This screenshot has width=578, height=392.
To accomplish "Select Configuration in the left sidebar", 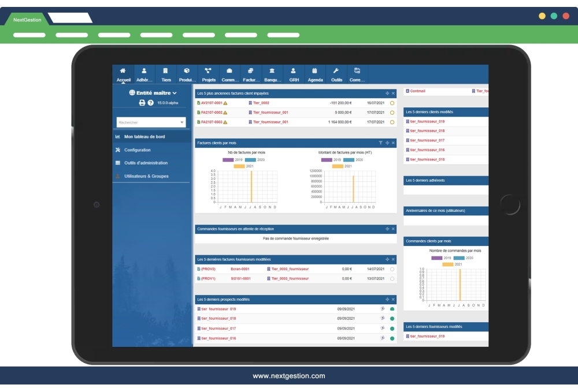I will pyautogui.click(x=137, y=150).
